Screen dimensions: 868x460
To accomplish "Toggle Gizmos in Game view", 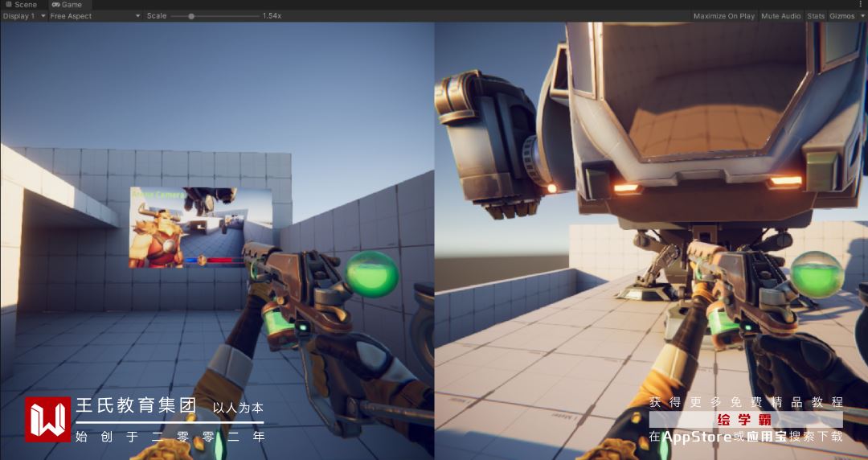I will coord(842,16).
